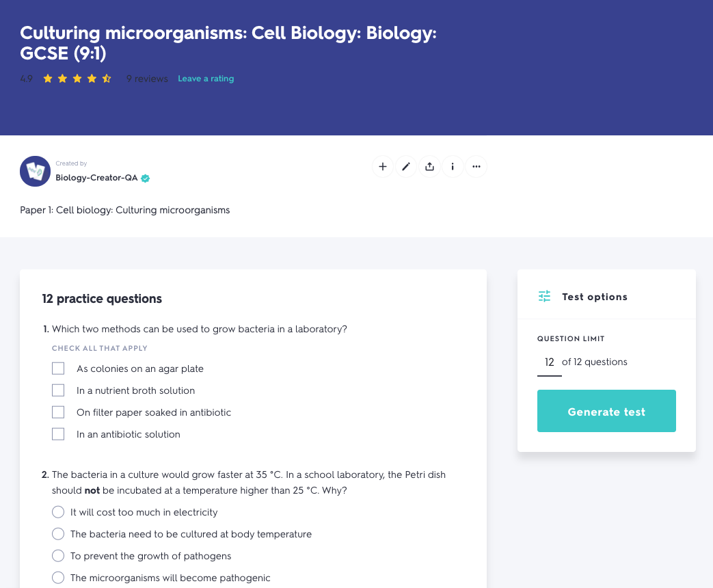Screen dimensions: 713x588
Task: Click the half-filled fifth rating star
Action: [106, 78]
